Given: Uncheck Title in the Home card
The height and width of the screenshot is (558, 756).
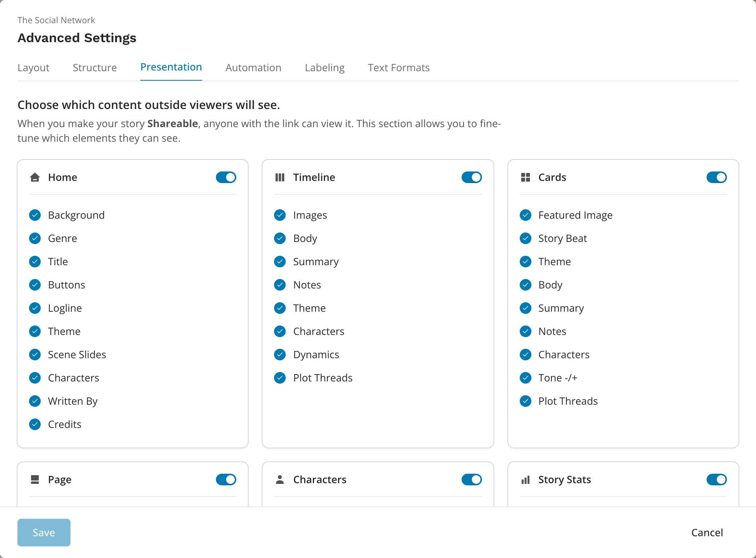Looking at the screenshot, I should point(35,262).
